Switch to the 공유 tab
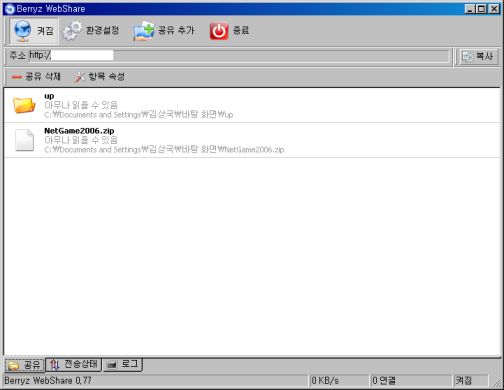The width and height of the screenshot is (504, 390). (x=24, y=365)
